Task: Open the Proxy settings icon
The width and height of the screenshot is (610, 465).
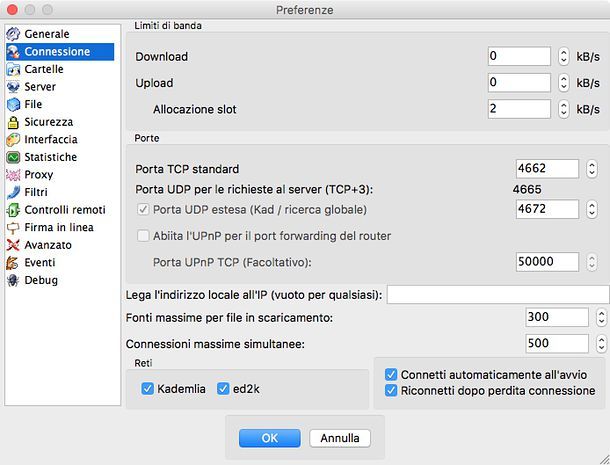Action: 13,175
